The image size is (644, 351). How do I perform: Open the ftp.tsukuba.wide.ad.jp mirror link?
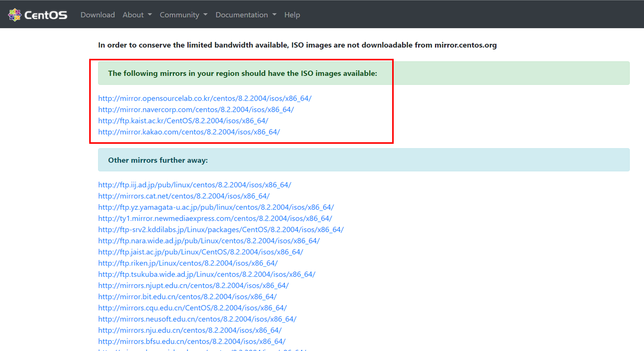pyautogui.click(x=206, y=274)
